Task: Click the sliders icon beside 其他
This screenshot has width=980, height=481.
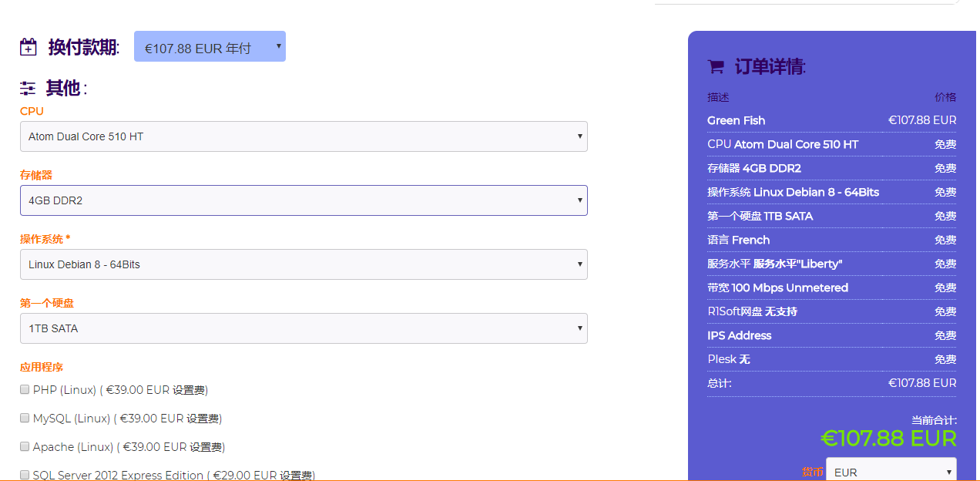Action: [x=28, y=88]
